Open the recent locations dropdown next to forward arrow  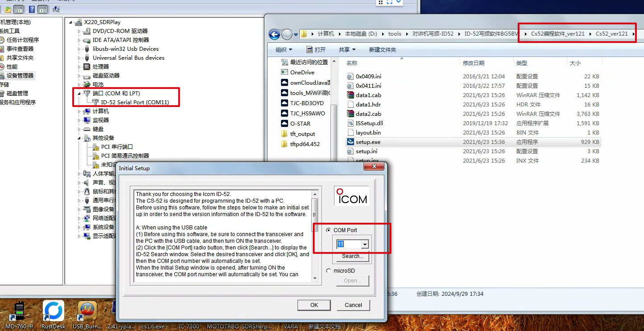coord(296,34)
